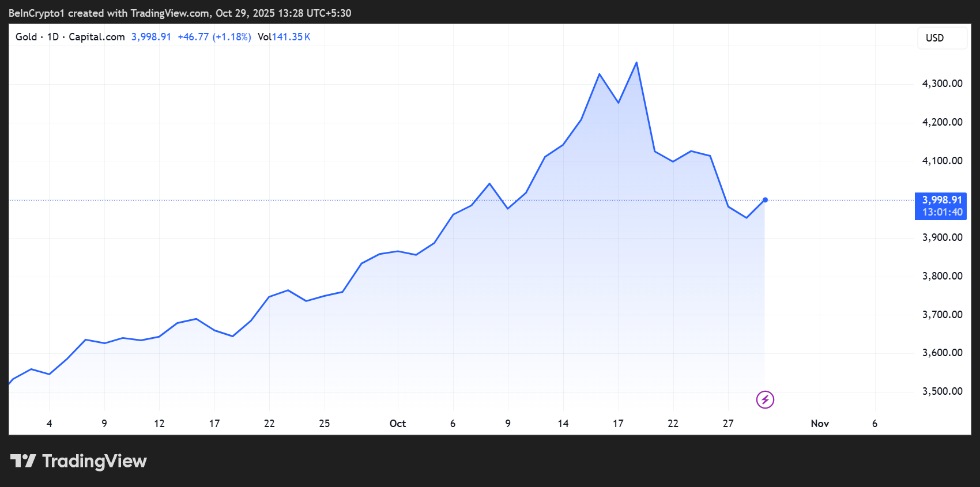Click the 4,100.00 price axis label
Image resolution: width=980 pixels, height=487 pixels.
pyautogui.click(x=942, y=161)
